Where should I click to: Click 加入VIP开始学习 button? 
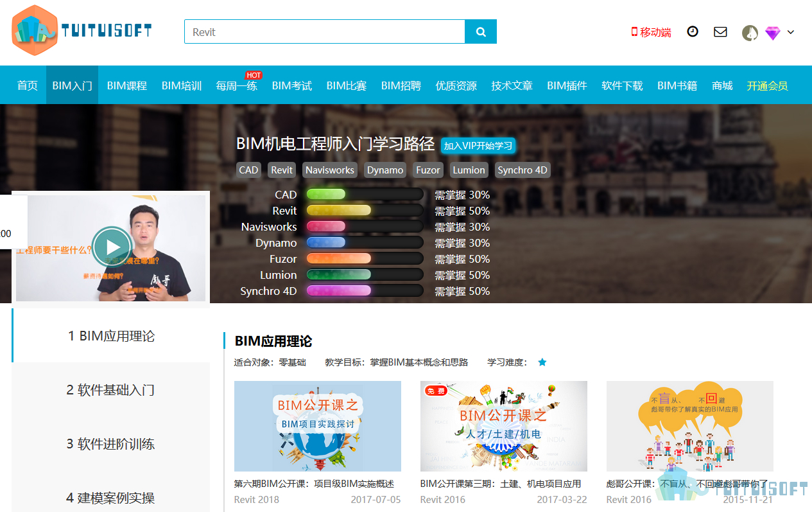[478, 146]
